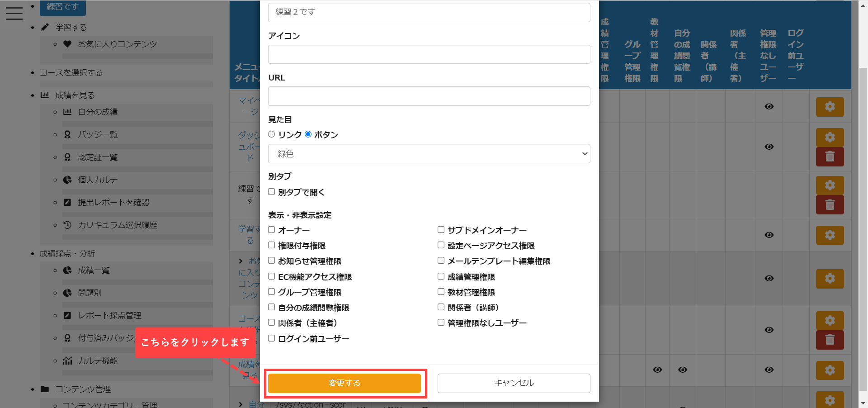Open 個人カルテ in the sidebar

click(x=98, y=180)
